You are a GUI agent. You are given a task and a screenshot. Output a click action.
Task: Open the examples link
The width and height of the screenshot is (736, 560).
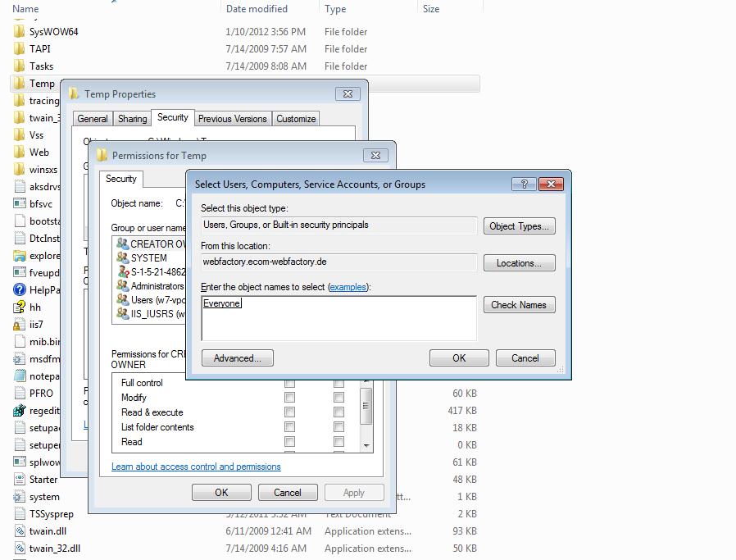pyautogui.click(x=348, y=287)
